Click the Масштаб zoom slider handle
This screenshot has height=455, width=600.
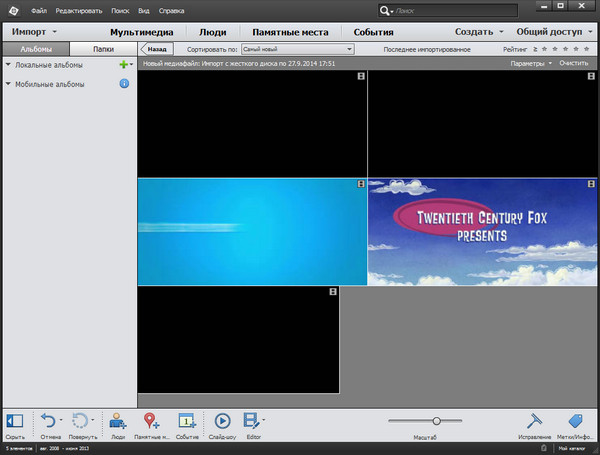coord(436,421)
